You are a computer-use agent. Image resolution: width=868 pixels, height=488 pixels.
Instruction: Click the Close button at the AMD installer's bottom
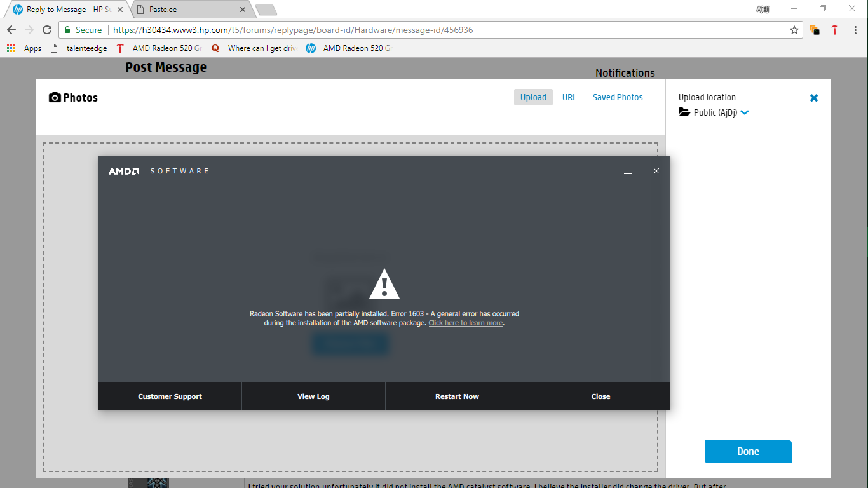[600, 396]
